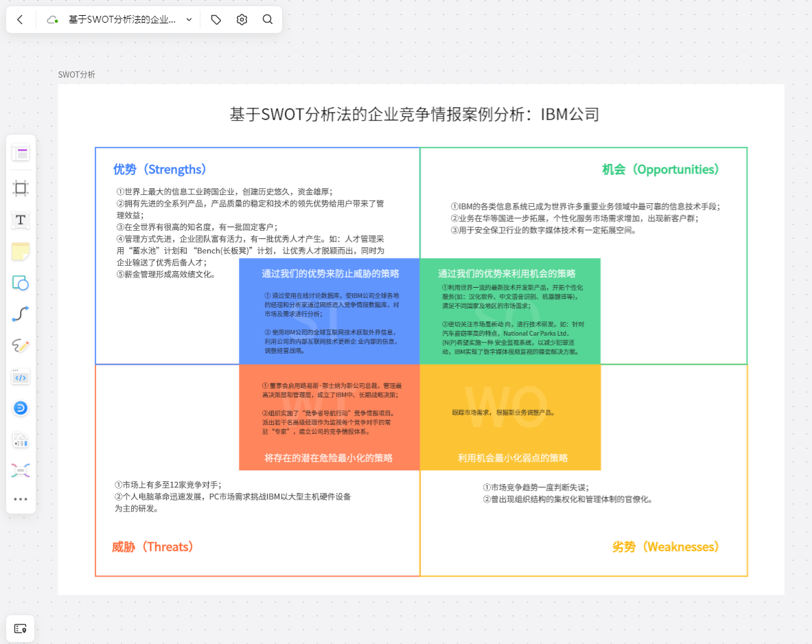Select orange block text about 董事会启用路易斯·郭士纳
The width and height of the screenshot is (812, 644).
[x=332, y=390]
